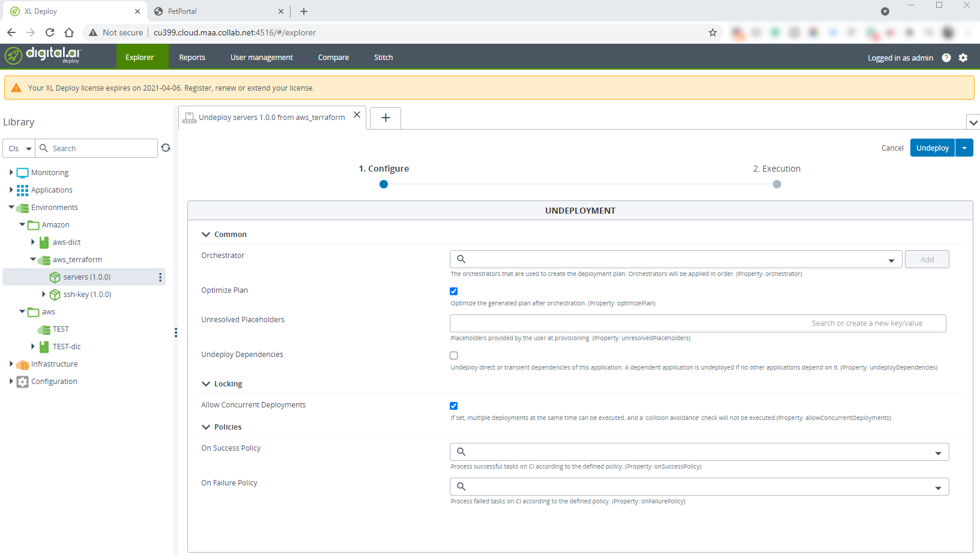Click the Configure step marker
The image size is (980, 555).
pos(384,184)
